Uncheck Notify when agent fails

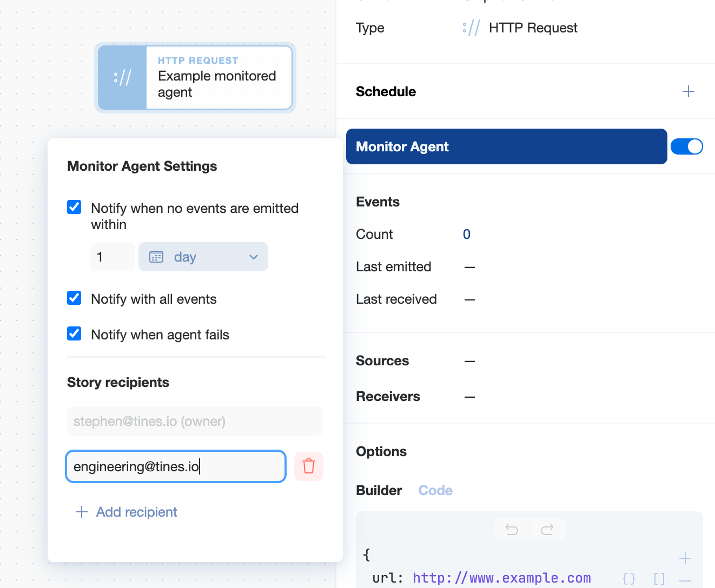[74, 334]
